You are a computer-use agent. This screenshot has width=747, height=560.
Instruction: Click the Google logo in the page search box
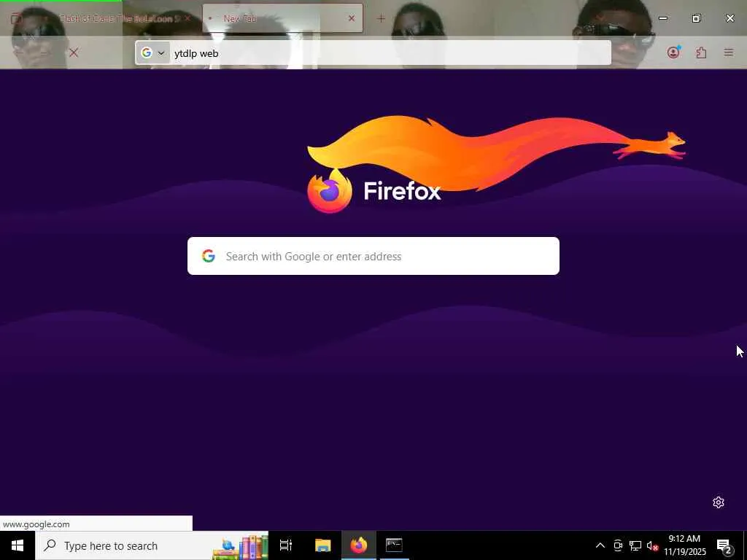click(208, 256)
